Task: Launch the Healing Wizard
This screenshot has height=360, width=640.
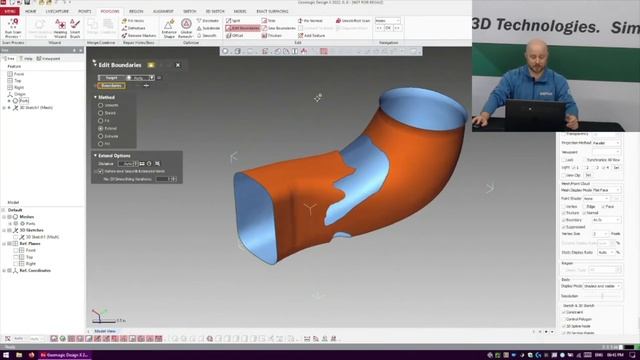Action: pyautogui.click(x=60, y=29)
